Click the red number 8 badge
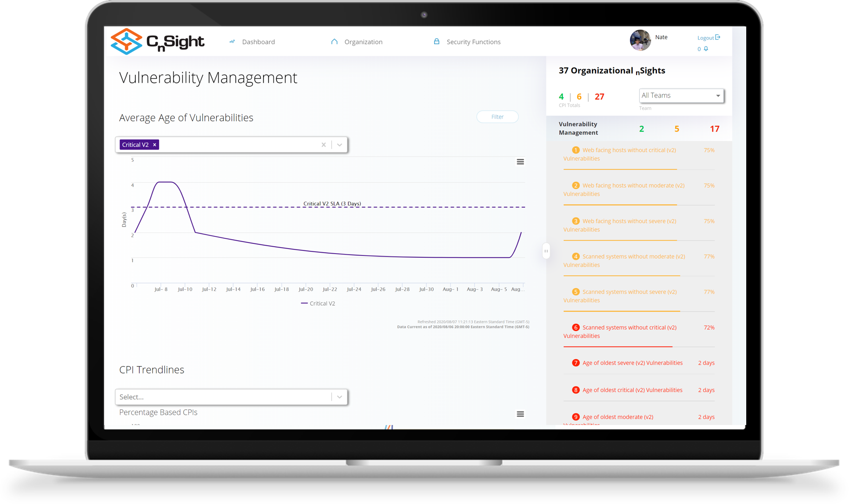Image resolution: width=849 pixels, height=504 pixels. point(576,390)
